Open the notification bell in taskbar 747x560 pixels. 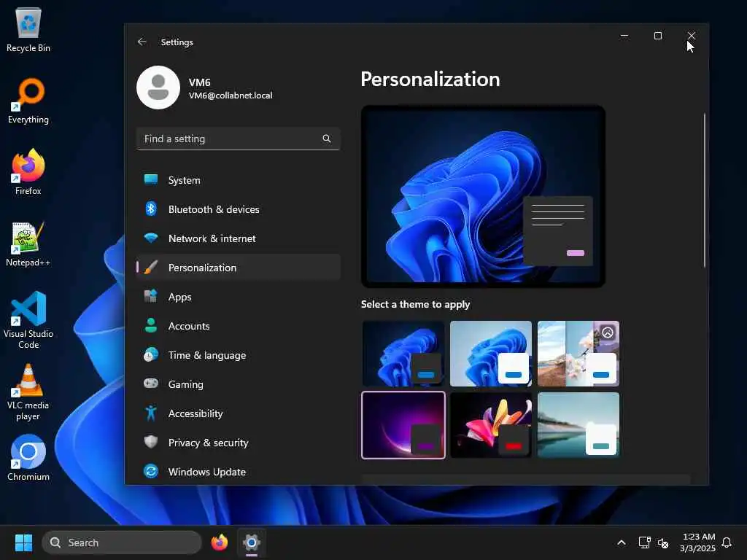coord(727,542)
